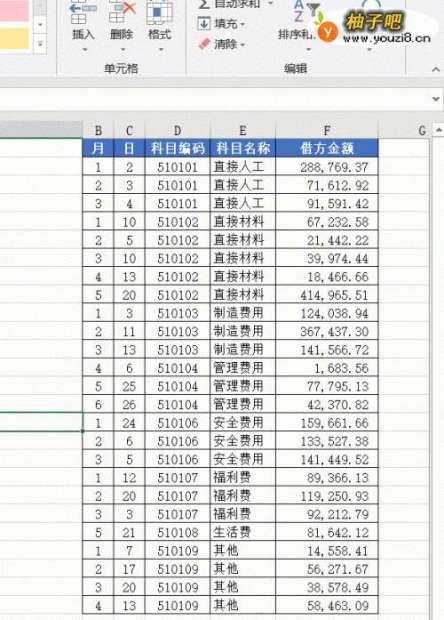Collapse the ribbon with the caret
Image resolution: width=444 pixels, height=620 pixels.
click(435, 70)
